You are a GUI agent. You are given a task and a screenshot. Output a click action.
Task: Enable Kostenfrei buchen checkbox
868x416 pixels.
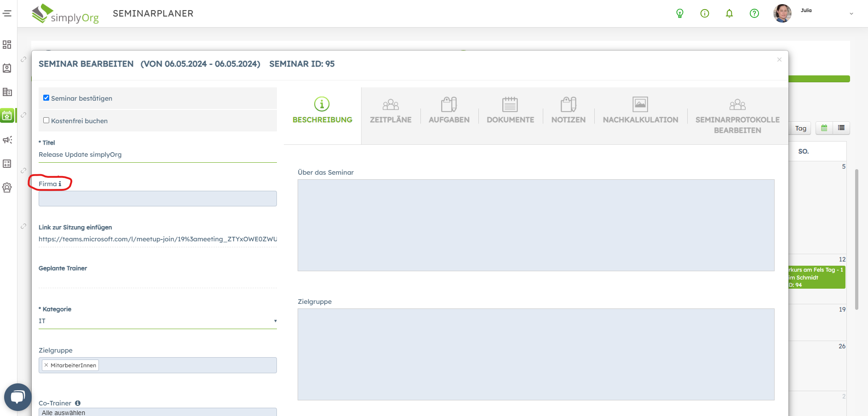point(46,120)
